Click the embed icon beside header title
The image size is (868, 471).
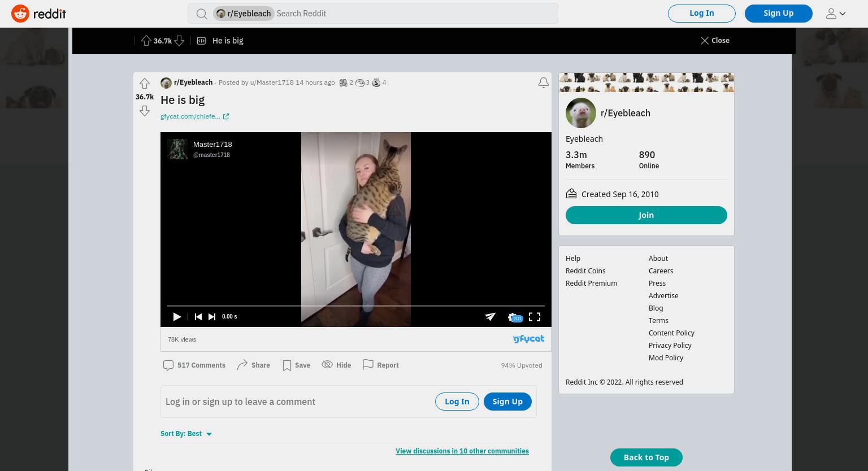(201, 41)
